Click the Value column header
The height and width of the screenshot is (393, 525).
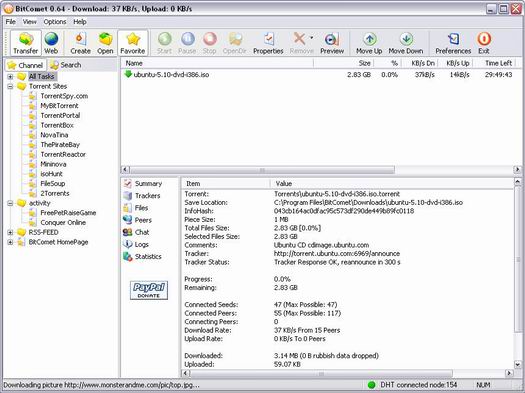pyautogui.click(x=392, y=184)
